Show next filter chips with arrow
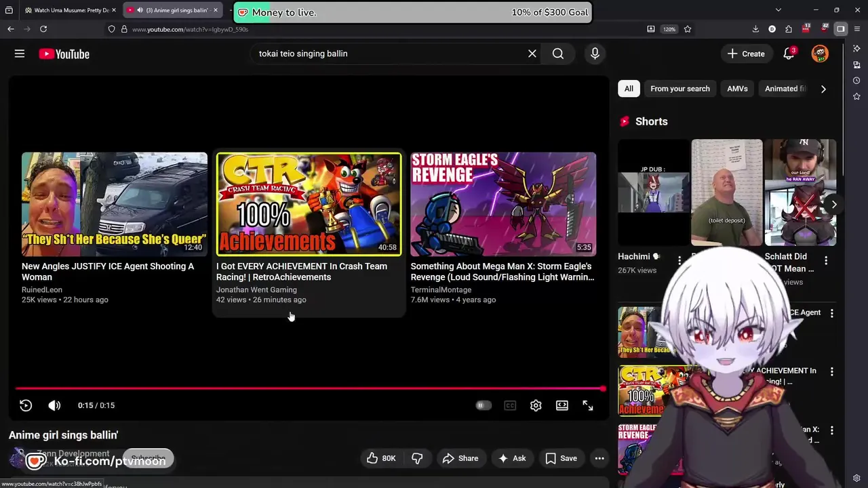 823,89
